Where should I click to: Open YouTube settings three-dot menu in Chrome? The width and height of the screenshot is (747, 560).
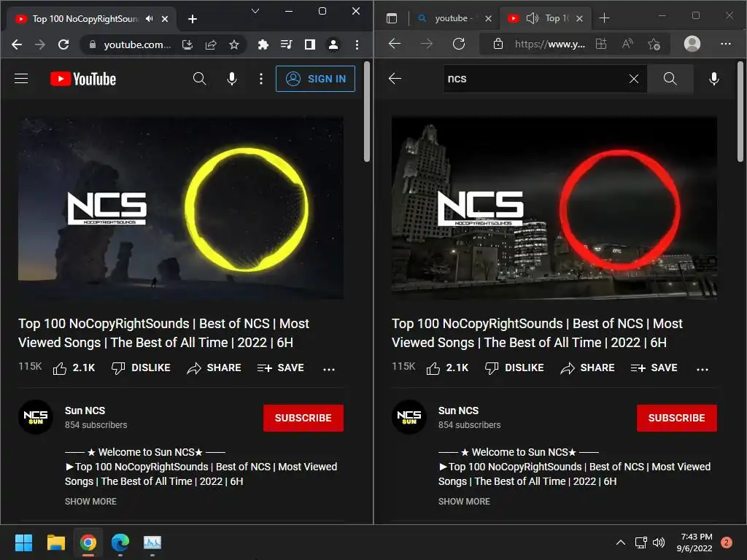point(260,79)
